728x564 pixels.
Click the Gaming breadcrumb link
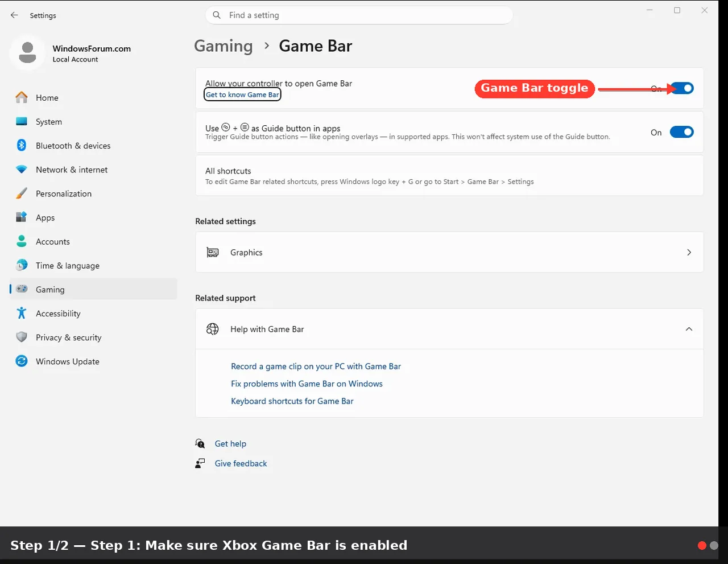click(x=224, y=46)
